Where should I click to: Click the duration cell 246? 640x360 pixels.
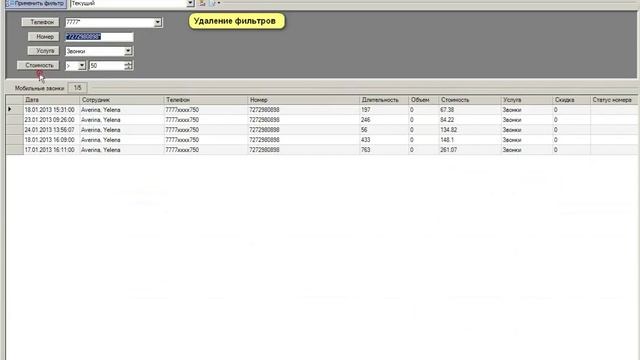(384, 120)
